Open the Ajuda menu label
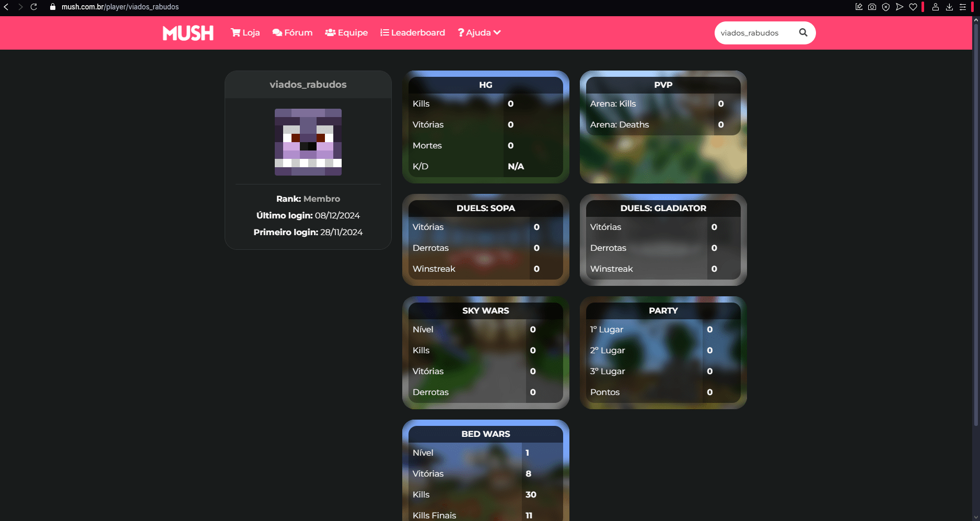 (479, 32)
